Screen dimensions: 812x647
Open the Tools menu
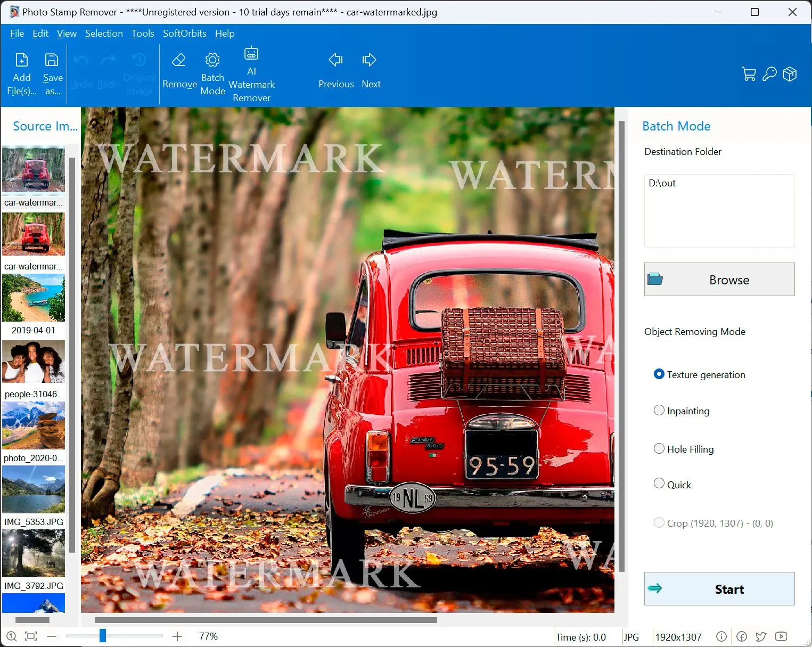143,34
